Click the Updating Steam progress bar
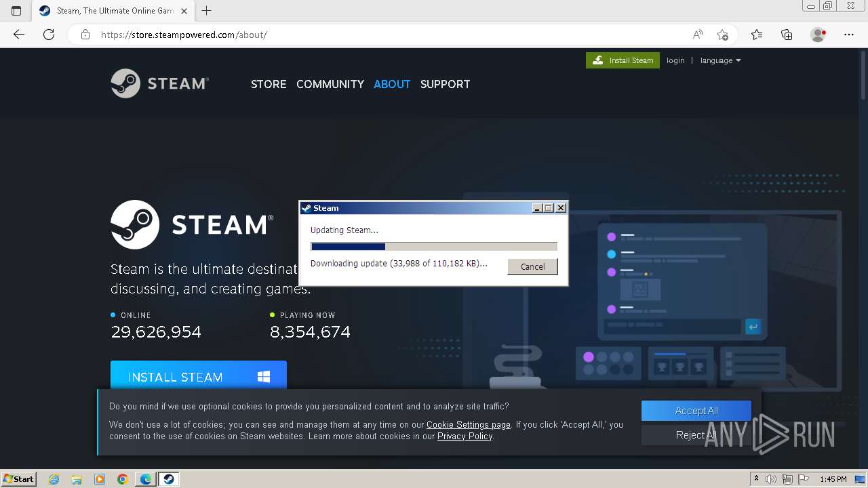Screen dimensions: 868x488 [434, 247]
